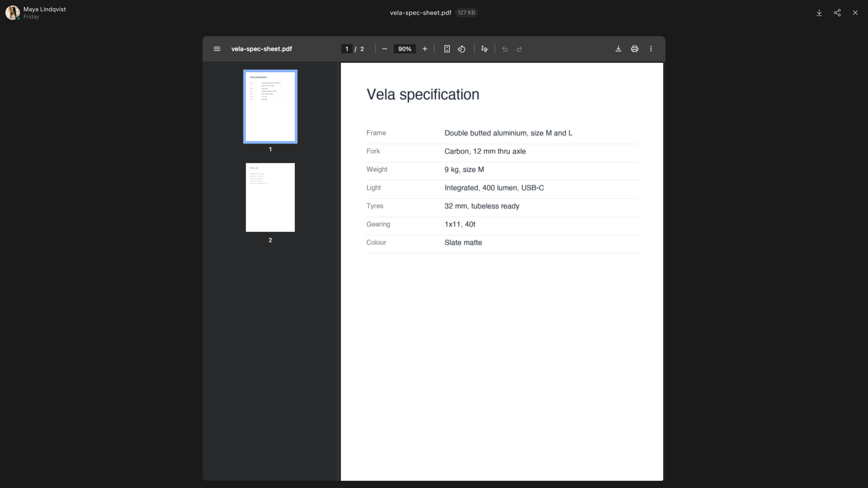
Task: Click the 90% zoom level field
Action: pos(405,49)
